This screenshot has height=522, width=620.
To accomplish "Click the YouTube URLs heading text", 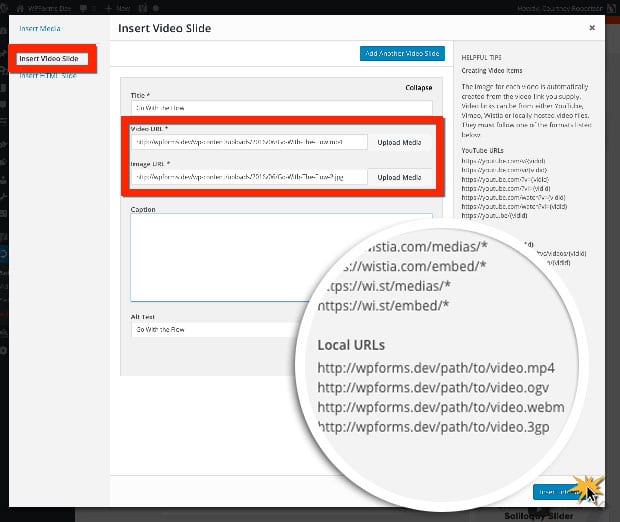I will coord(482,151).
